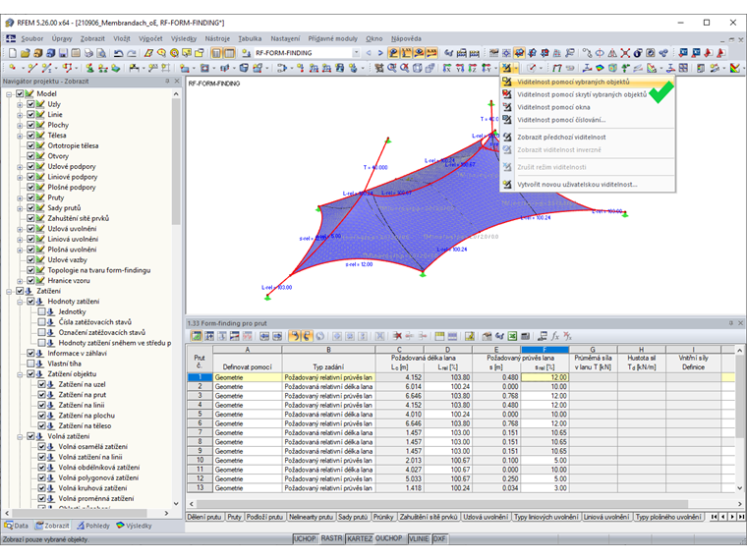Create a new model with the blank page icon
Image resolution: width=747 pixels, height=560 pixels.
[13, 53]
